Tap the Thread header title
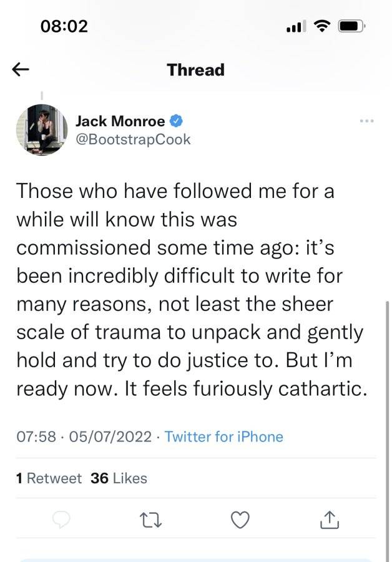 [x=195, y=69]
